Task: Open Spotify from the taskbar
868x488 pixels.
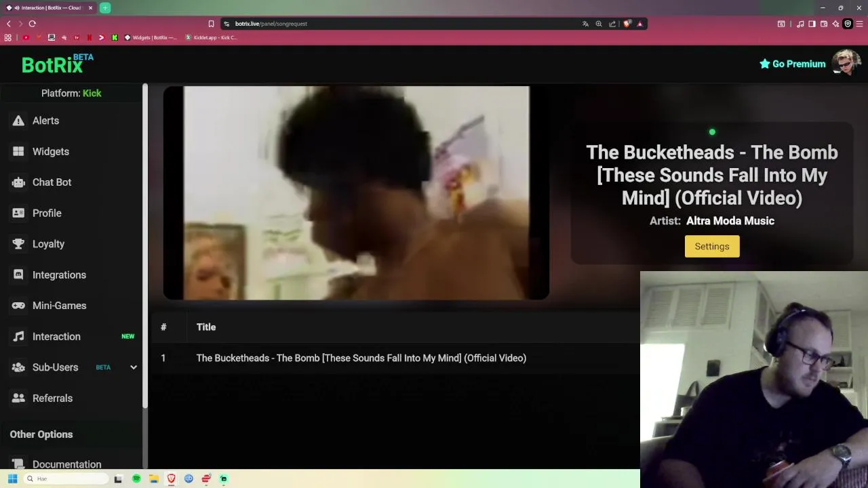Action: pos(136,479)
